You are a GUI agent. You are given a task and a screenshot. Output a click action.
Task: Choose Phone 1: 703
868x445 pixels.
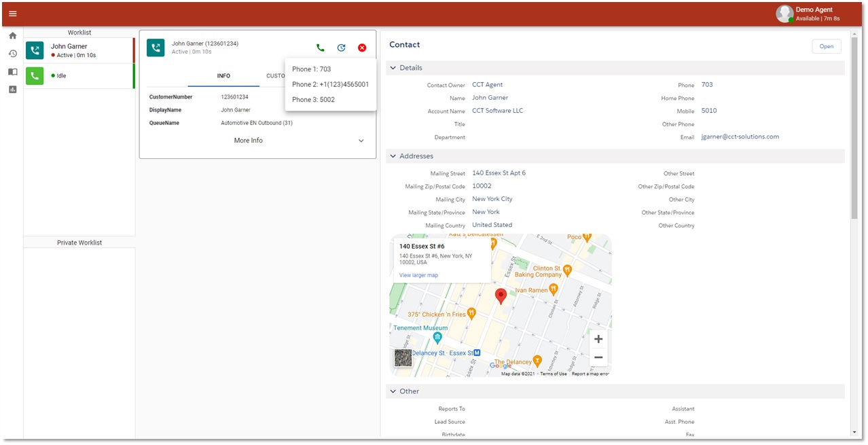pos(331,69)
